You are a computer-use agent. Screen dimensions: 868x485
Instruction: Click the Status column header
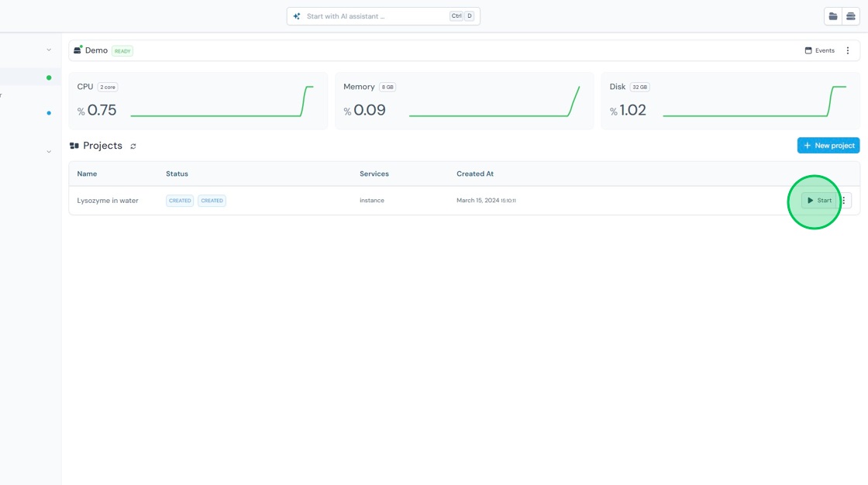click(177, 174)
